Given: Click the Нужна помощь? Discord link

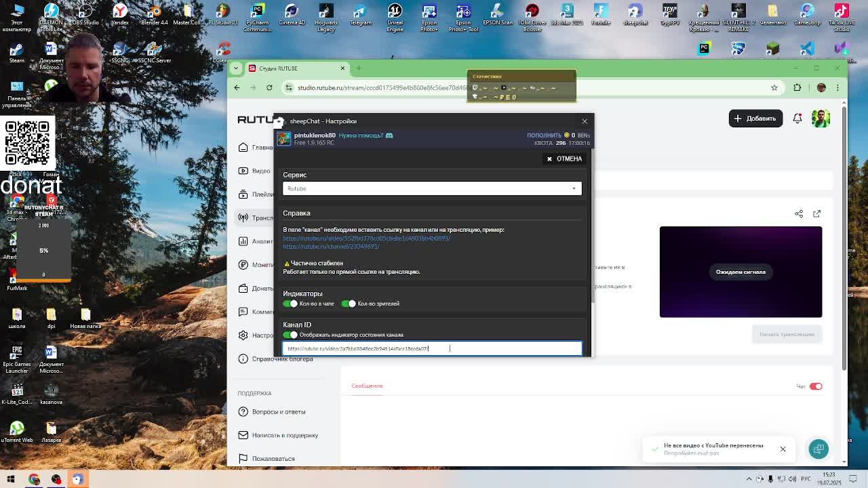Looking at the screenshot, I should tap(366, 136).
